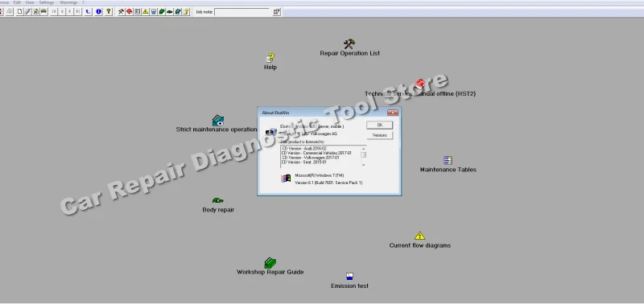Viewport: 644px width, 304px height.
Task: Click OK in About ElsaWin dialog
Action: [x=379, y=125]
